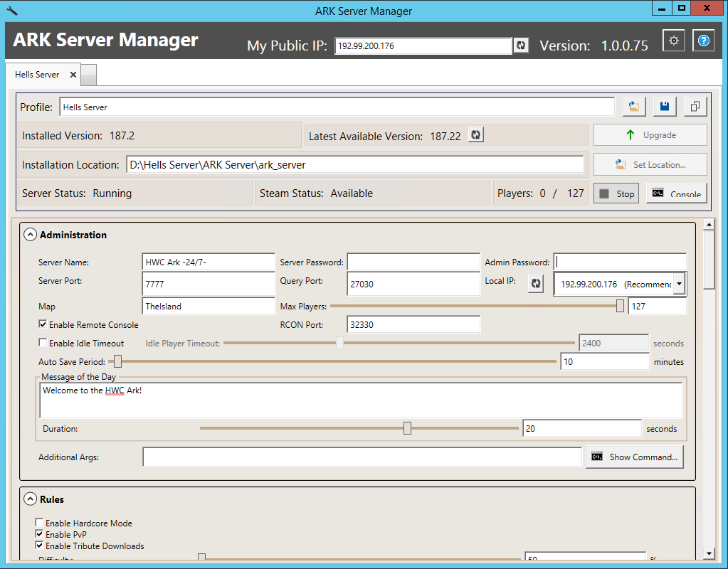This screenshot has height=569, width=728.
Task: Collapse the Administration section
Action: coord(30,235)
